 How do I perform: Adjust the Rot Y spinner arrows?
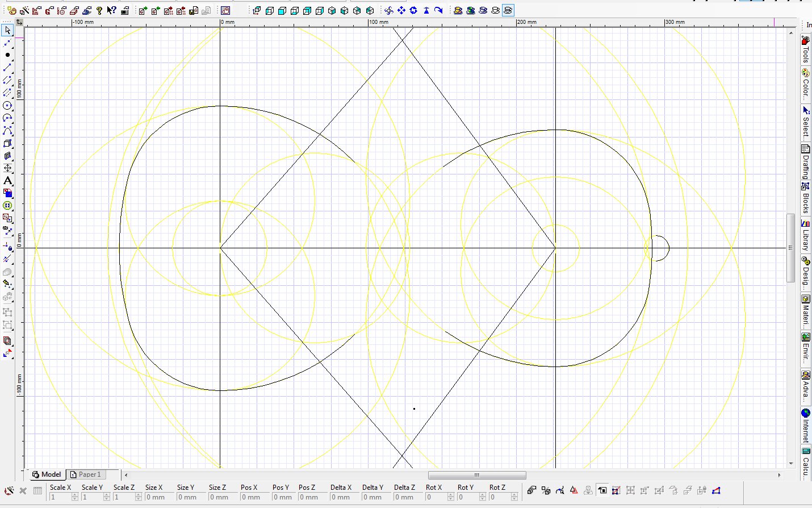[483, 497]
